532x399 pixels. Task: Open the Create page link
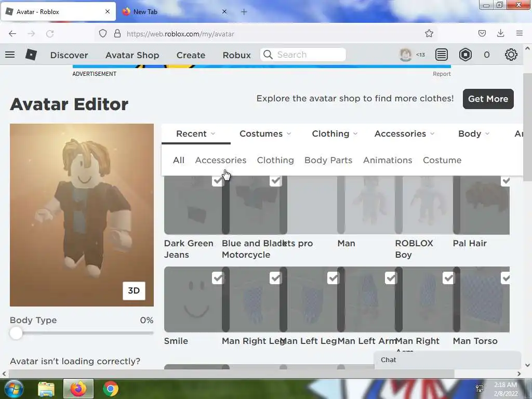click(191, 55)
